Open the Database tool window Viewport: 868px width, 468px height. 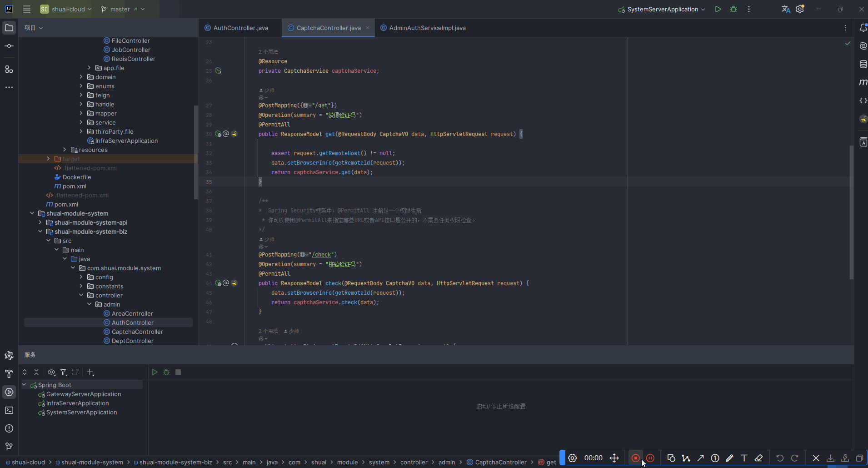click(x=863, y=64)
